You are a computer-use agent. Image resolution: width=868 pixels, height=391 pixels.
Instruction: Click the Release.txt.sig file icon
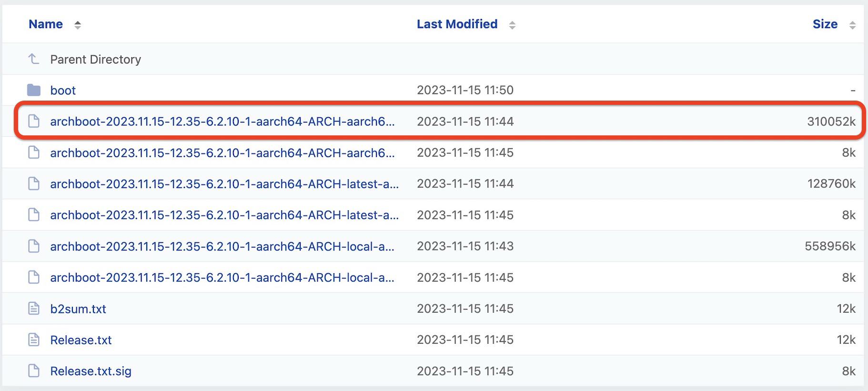click(33, 371)
